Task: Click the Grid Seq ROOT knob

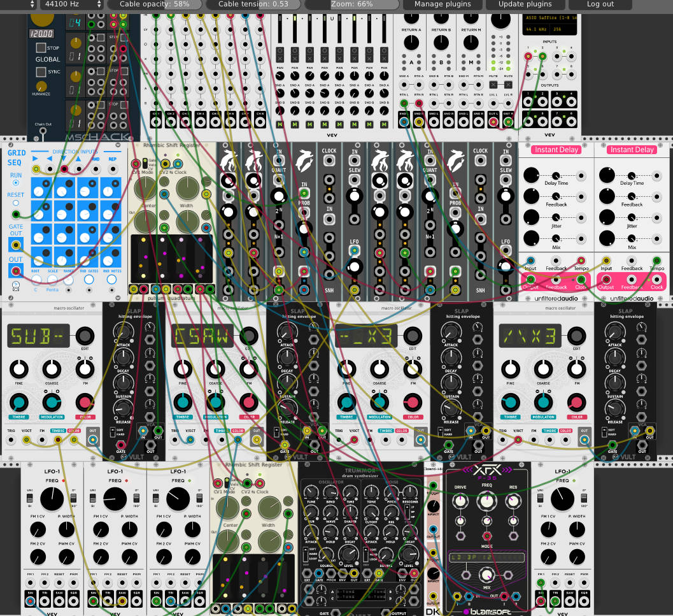Action: (x=36, y=280)
